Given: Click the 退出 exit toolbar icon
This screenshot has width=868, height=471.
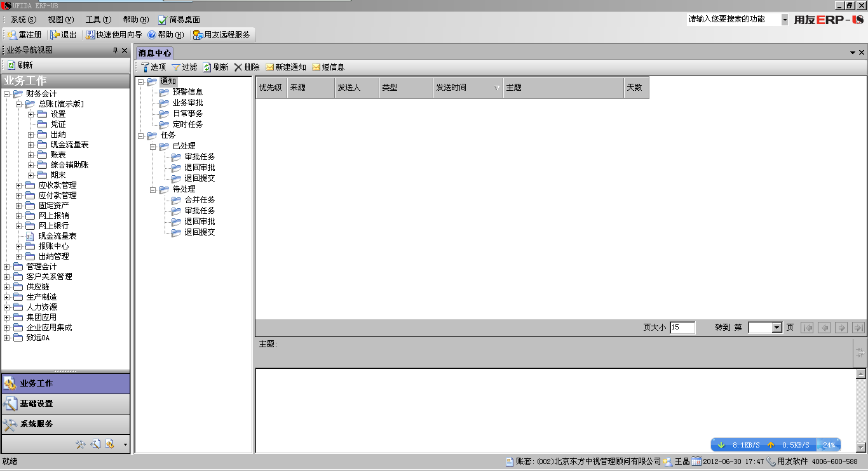Looking at the screenshot, I should click(55, 35).
